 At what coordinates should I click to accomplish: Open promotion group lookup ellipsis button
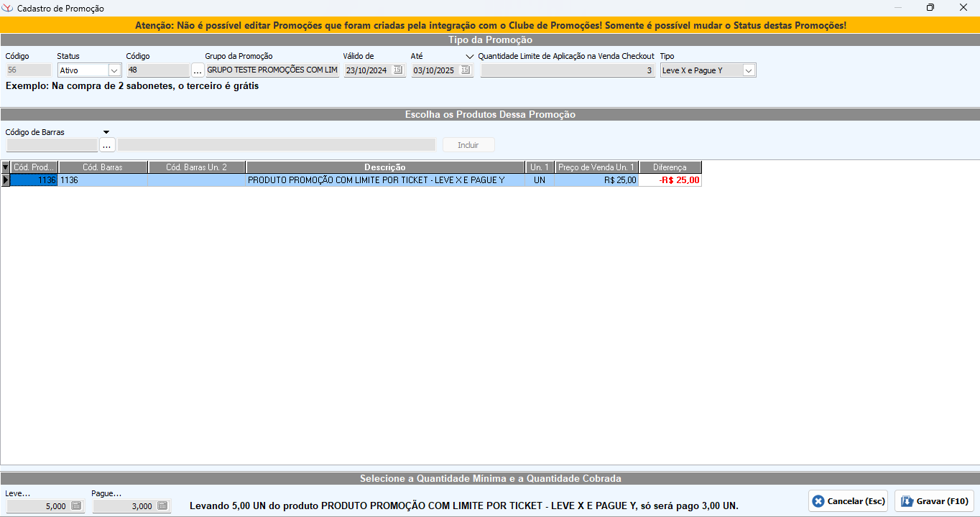[198, 70]
